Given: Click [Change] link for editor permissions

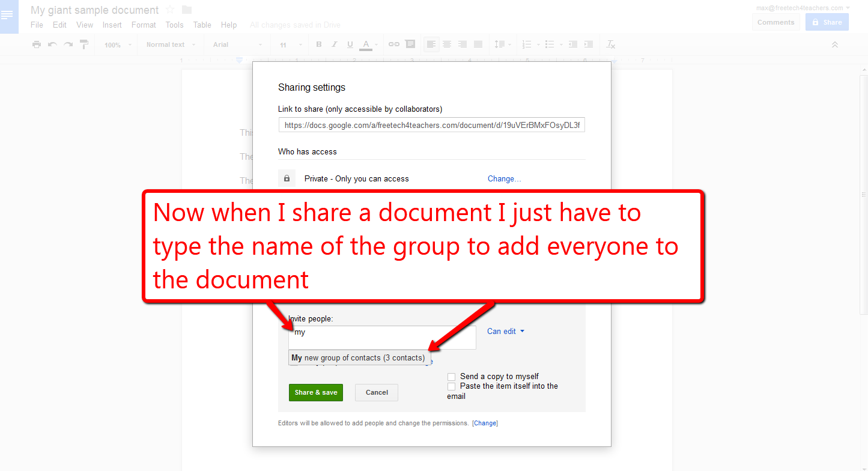Looking at the screenshot, I should click(x=485, y=423).
